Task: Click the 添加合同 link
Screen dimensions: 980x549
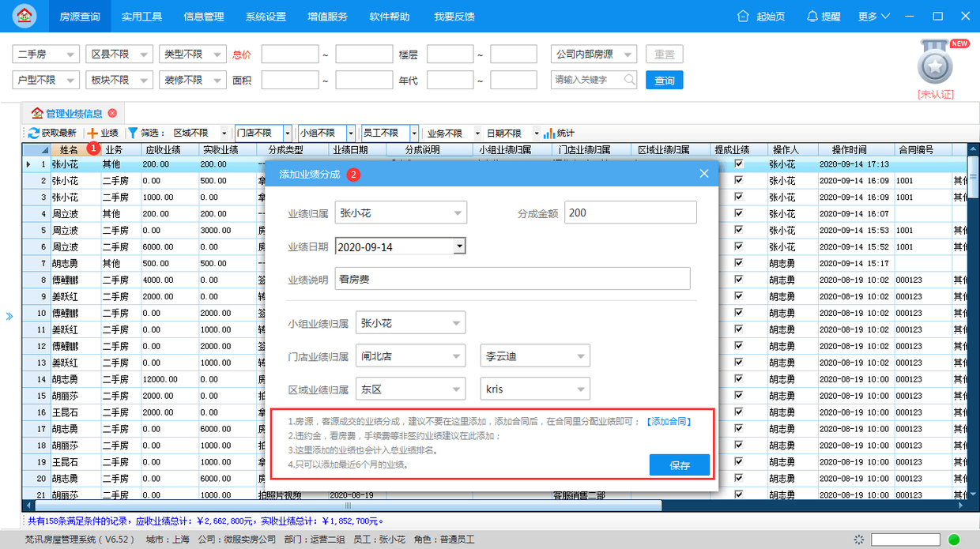Action: [669, 422]
